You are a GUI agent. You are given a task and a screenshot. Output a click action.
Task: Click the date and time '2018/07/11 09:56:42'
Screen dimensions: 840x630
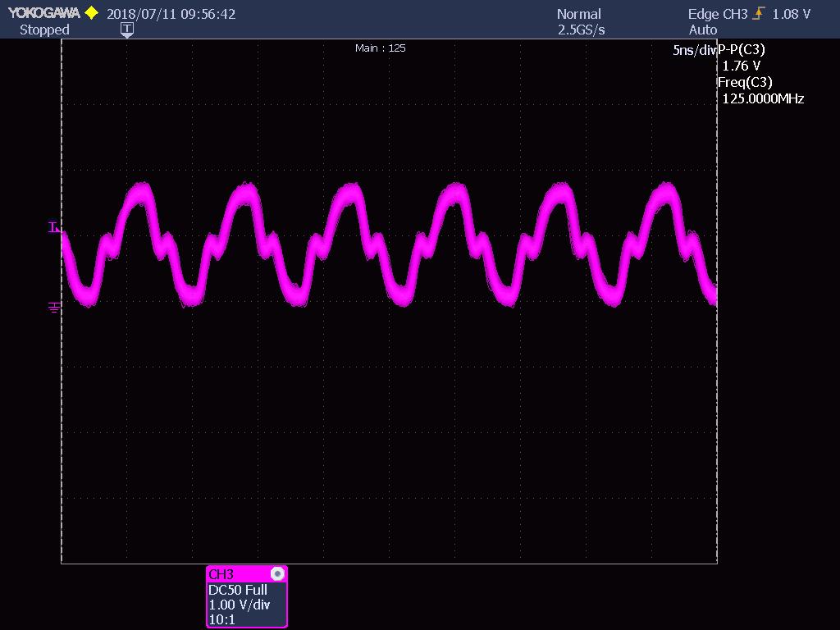click(x=171, y=14)
